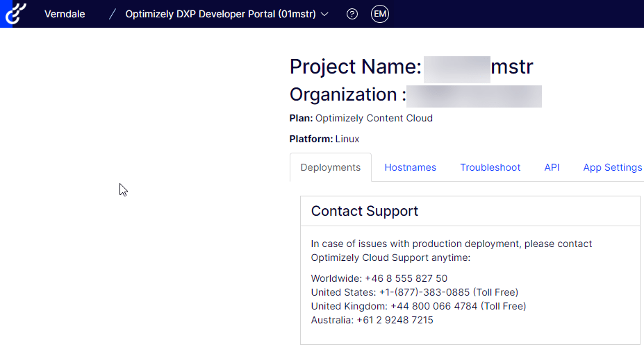The height and width of the screenshot is (356, 644).
Task: Click the Plan: Optimizely Content Cloud text
Action: tap(361, 118)
